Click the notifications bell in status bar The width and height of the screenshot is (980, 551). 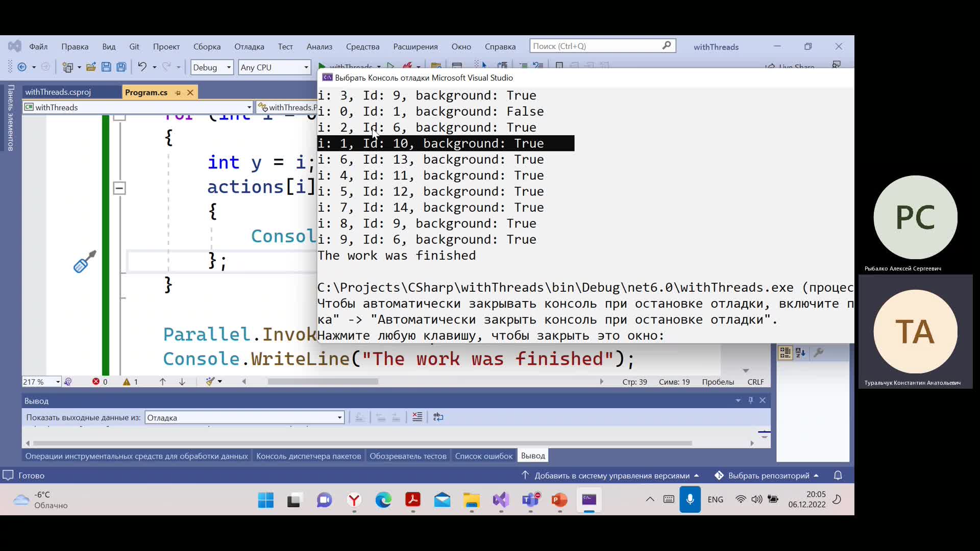point(838,475)
